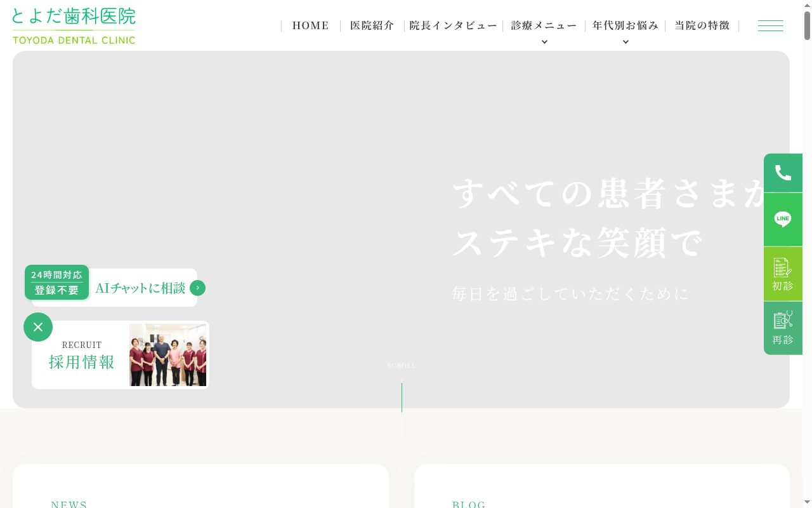Click the green arrow on AI chat banner
The image size is (812, 508).
(x=197, y=288)
